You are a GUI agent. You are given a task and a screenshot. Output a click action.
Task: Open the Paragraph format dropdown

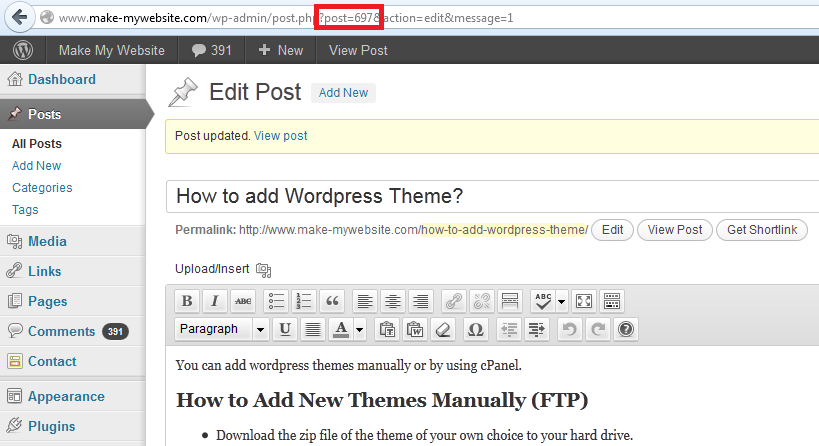pyautogui.click(x=260, y=329)
